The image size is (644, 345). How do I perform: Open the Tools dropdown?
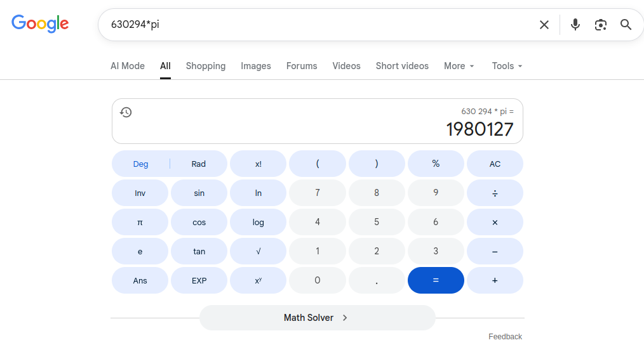tap(507, 66)
